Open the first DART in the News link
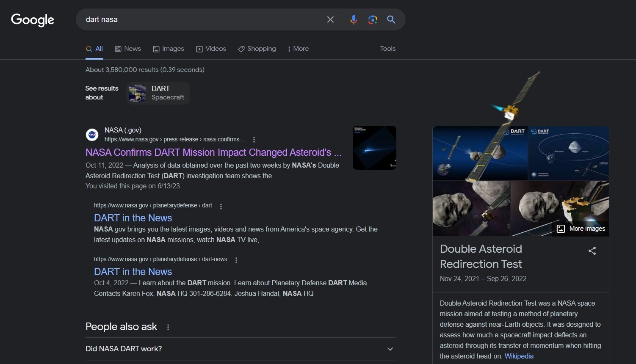Viewport: 636px width, 364px height. coord(133,218)
